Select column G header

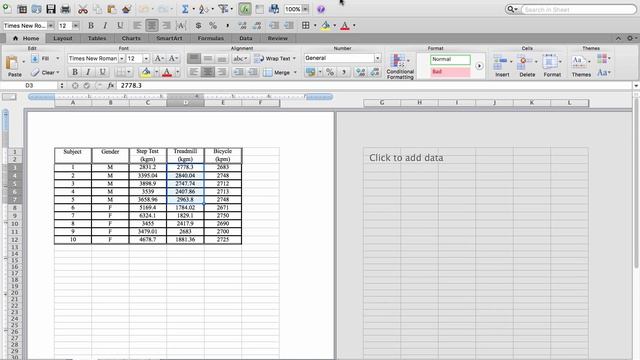click(x=382, y=103)
